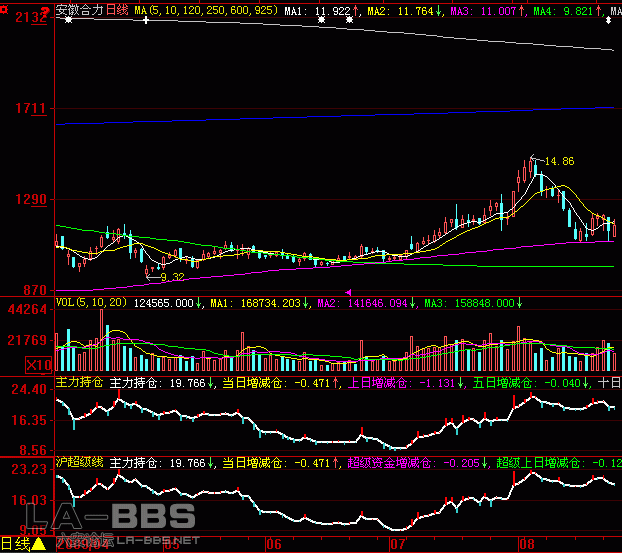Click the yellow triangle beside 日线
Screen dimensions: 622x553
tap(38, 545)
